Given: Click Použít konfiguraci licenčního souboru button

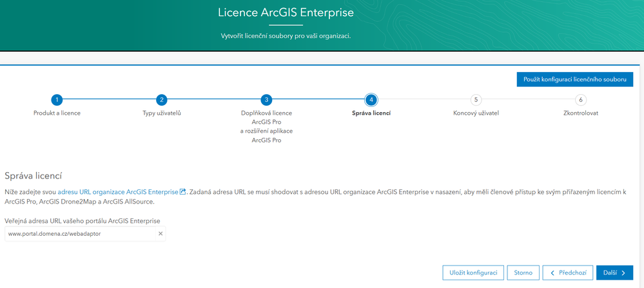Looking at the screenshot, I should coord(575,80).
